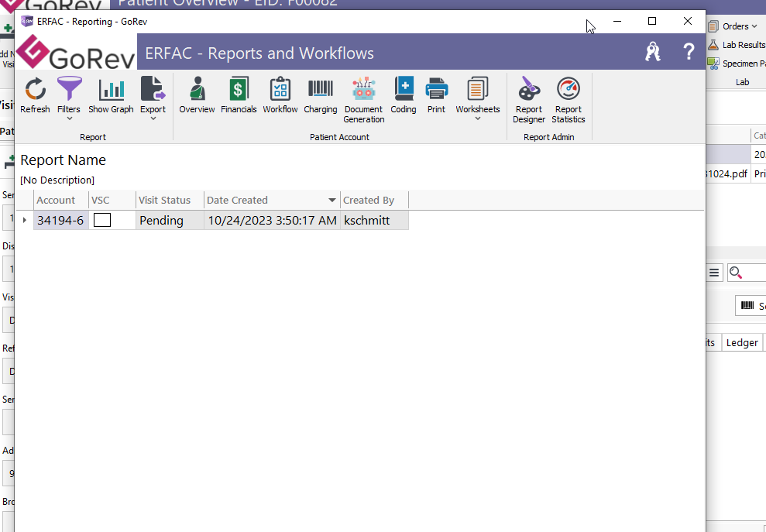This screenshot has width=766, height=532.
Task: Maximize the ERFAC Reporting window
Action: coord(651,21)
